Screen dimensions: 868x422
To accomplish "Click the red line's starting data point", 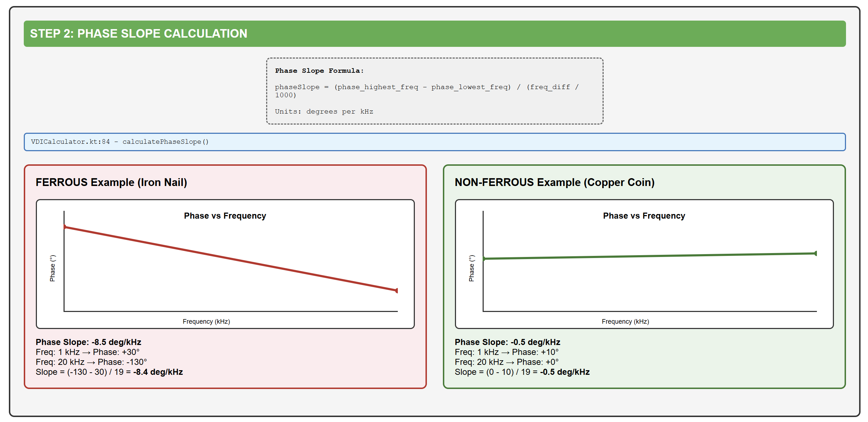I will click(65, 227).
